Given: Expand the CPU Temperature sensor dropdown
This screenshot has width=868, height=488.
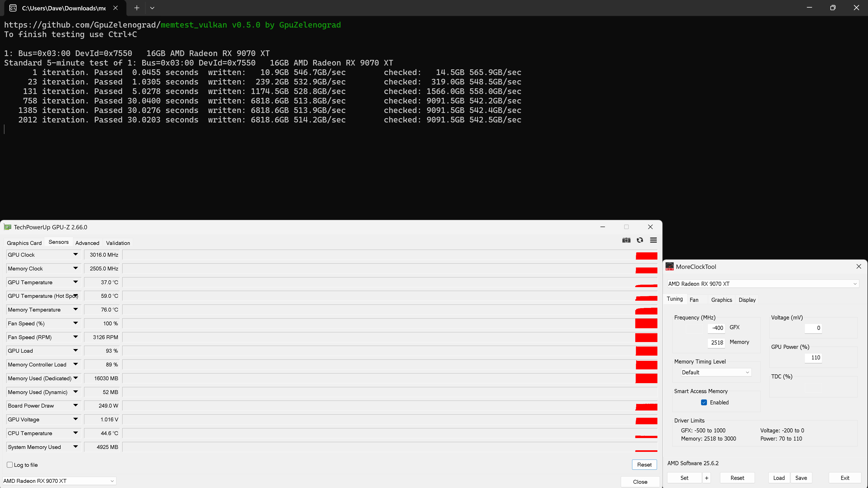Looking at the screenshot, I should [75, 433].
